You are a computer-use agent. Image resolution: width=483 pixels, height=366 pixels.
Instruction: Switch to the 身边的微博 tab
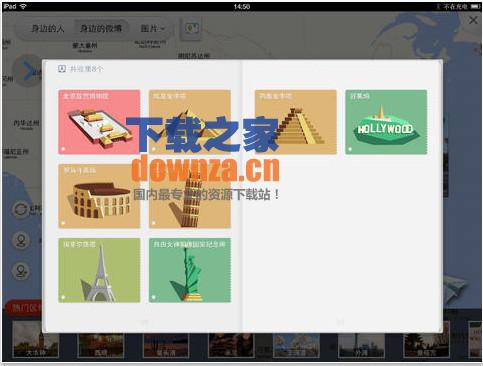(101, 29)
